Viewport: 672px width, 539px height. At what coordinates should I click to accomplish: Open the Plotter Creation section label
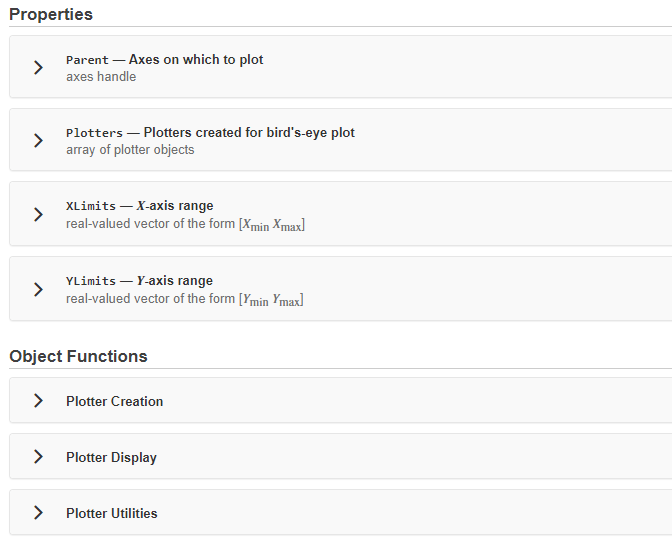[114, 401]
